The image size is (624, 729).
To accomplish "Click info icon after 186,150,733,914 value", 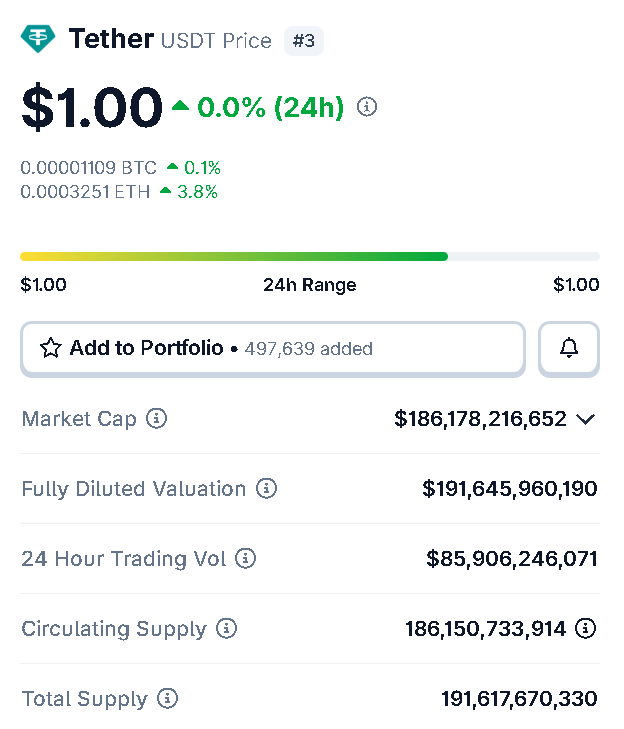I will click(x=587, y=628).
